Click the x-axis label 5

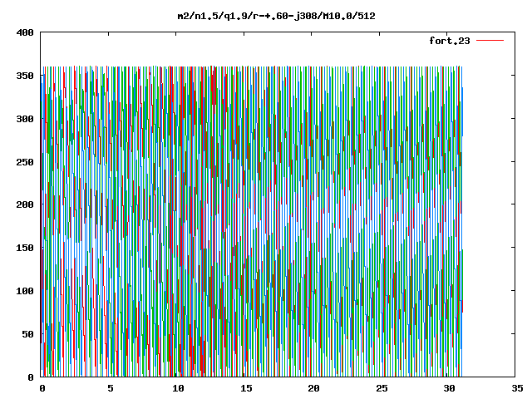[111, 388]
